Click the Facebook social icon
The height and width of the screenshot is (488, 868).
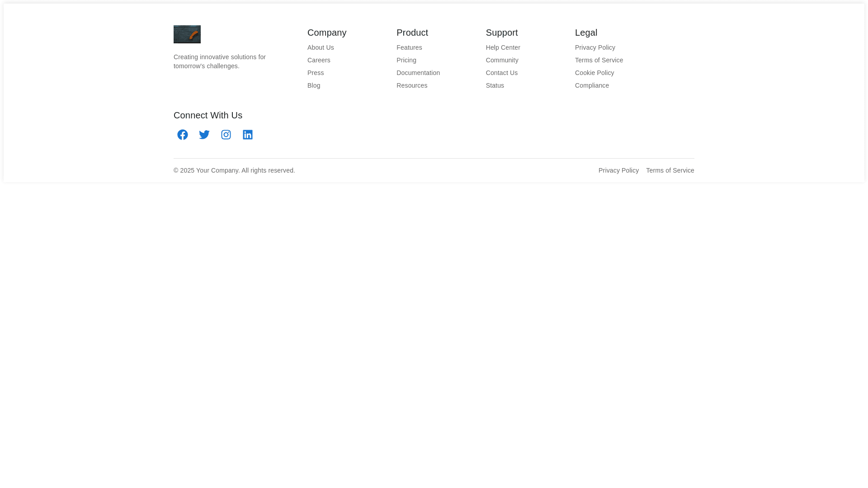click(183, 135)
